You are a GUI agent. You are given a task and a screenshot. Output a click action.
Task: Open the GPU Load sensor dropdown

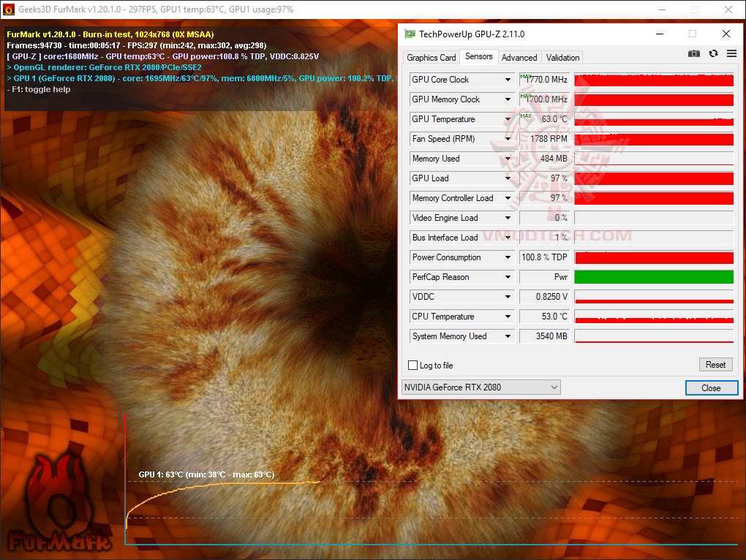pos(508,178)
